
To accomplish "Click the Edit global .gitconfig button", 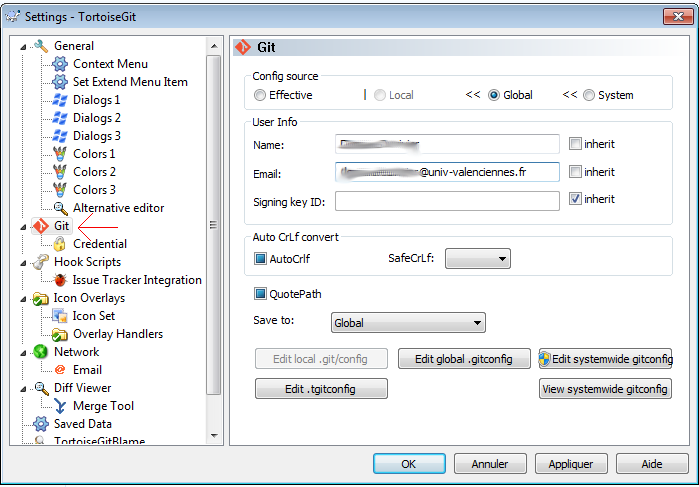I will click(x=463, y=358).
